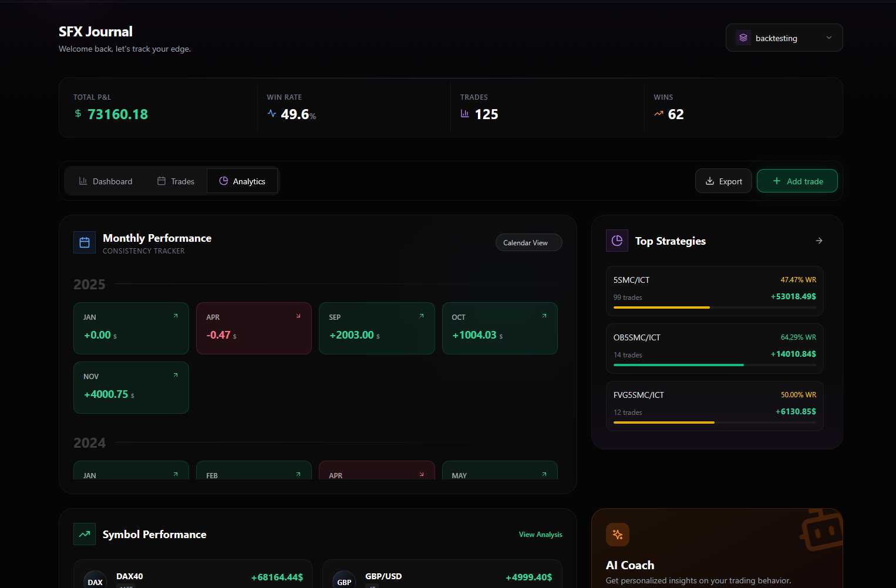Image resolution: width=896 pixels, height=588 pixels.
Task: Click the layers icon in the backtesting selector
Action: tap(743, 37)
